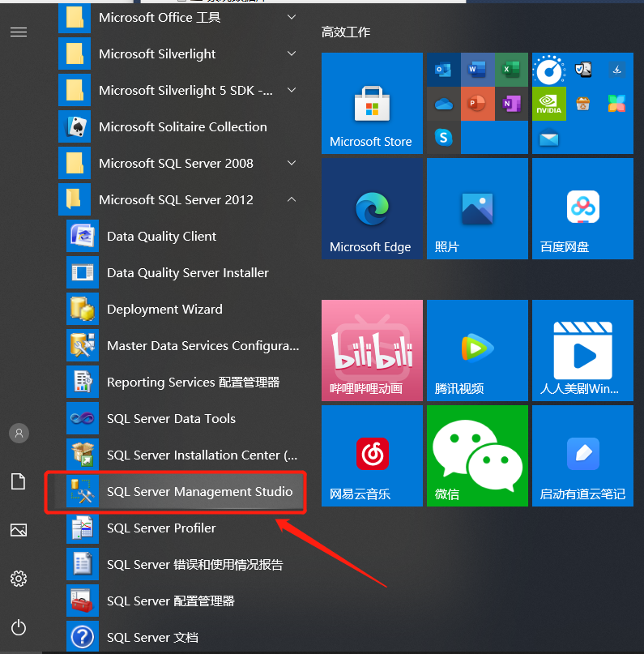Open SQL Server Management Studio
The image size is (644, 654).
click(x=178, y=491)
